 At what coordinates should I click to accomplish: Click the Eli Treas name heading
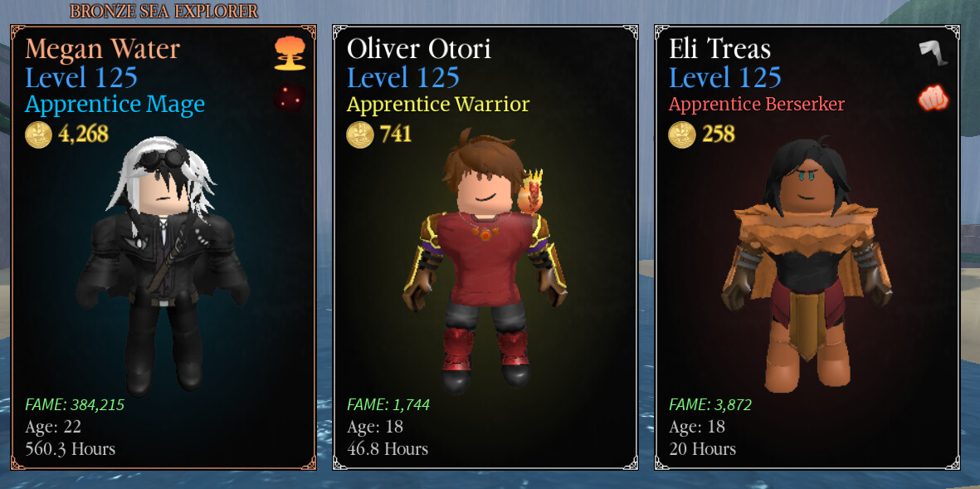click(720, 49)
